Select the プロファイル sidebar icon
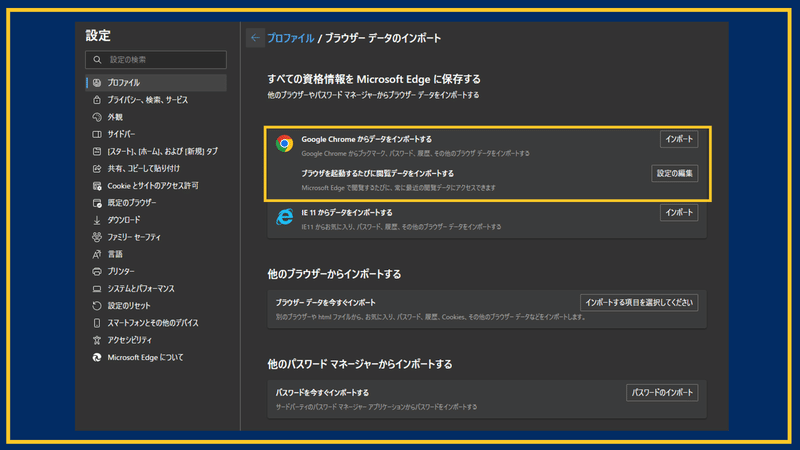The width and height of the screenshot is (800, 450). point(97,83)
